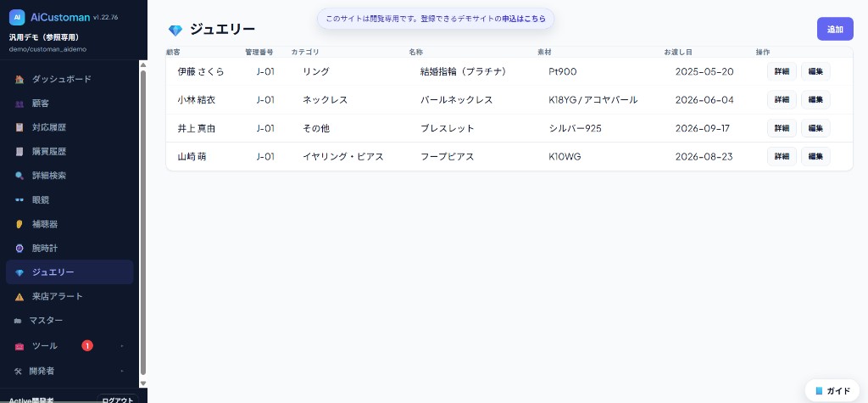Image resolution: width=868 pixels, height=403 pixels.
Task: Click customer name 伊藤 さくら
Action: [201, 71]
